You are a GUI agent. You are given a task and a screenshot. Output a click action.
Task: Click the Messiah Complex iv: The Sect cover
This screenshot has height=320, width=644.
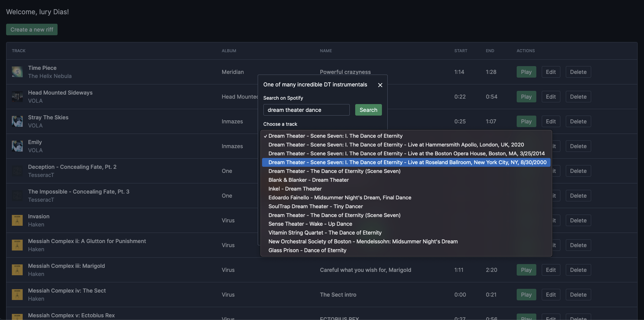click(17, 295)
